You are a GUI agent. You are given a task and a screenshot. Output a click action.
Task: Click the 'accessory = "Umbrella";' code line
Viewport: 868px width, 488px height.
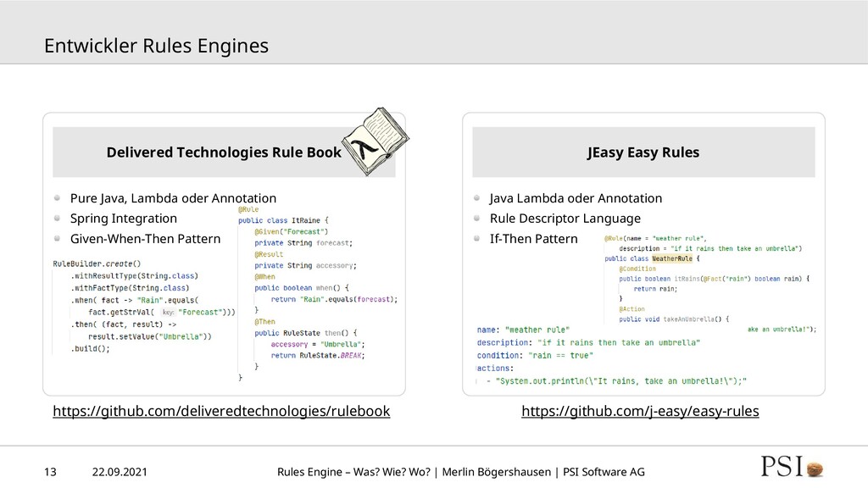tap(318, 344)
